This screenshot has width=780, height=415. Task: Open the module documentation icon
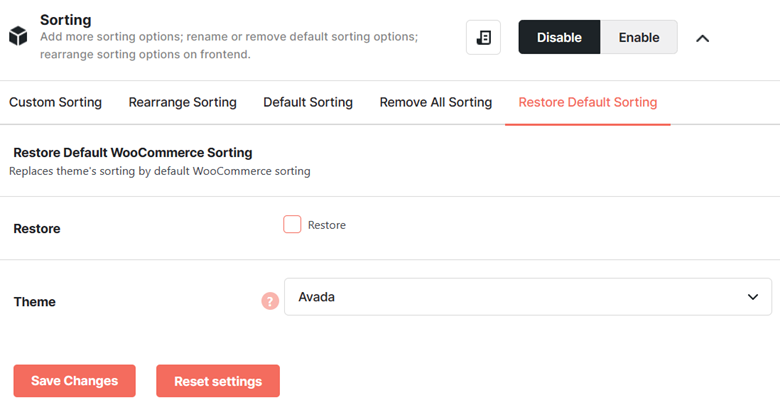coord(483,37)
